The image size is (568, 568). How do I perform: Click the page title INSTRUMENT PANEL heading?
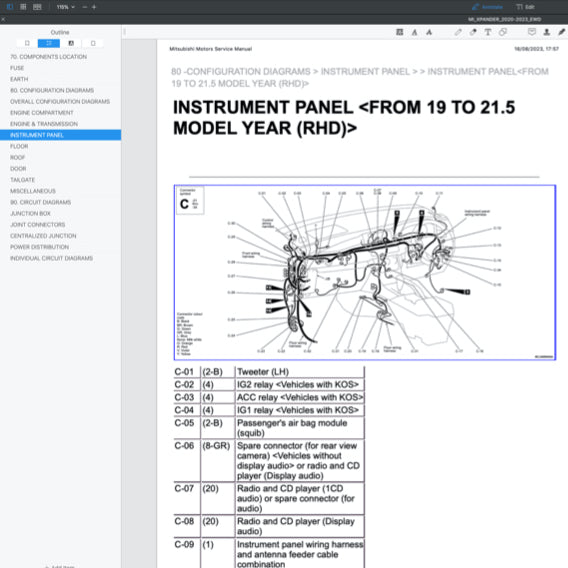click(x=344, y=118)
